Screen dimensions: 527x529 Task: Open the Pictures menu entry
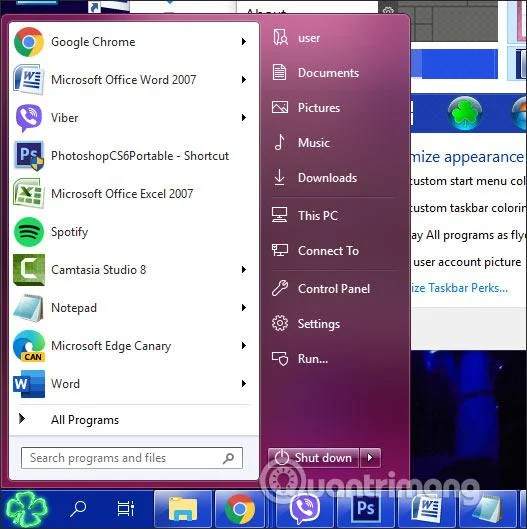pyautogui.click(x=319, y=108)
